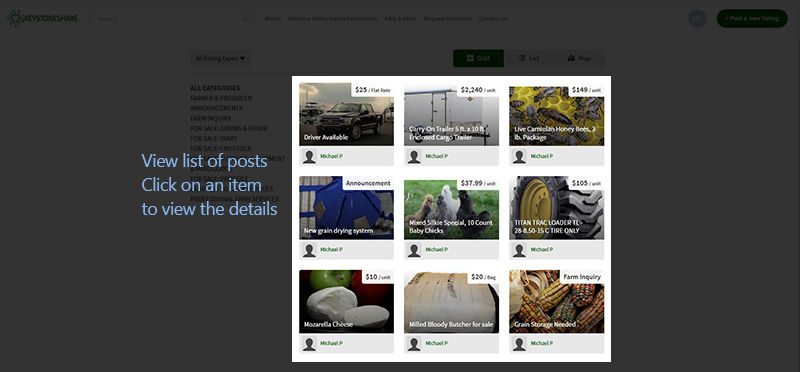800x372 pixels.
Task: Click the $25 / Flat Rate price tag
Action: (372, 90)
